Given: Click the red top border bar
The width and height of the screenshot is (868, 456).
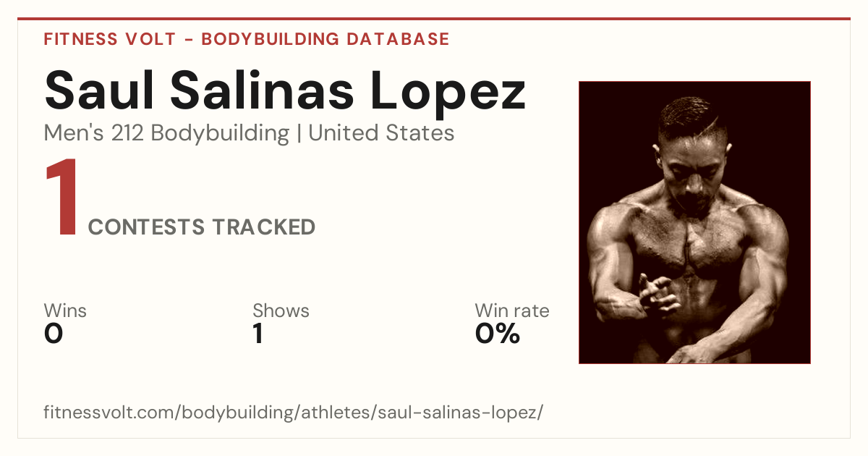Looking at the screenshot, I should [434, 19].
